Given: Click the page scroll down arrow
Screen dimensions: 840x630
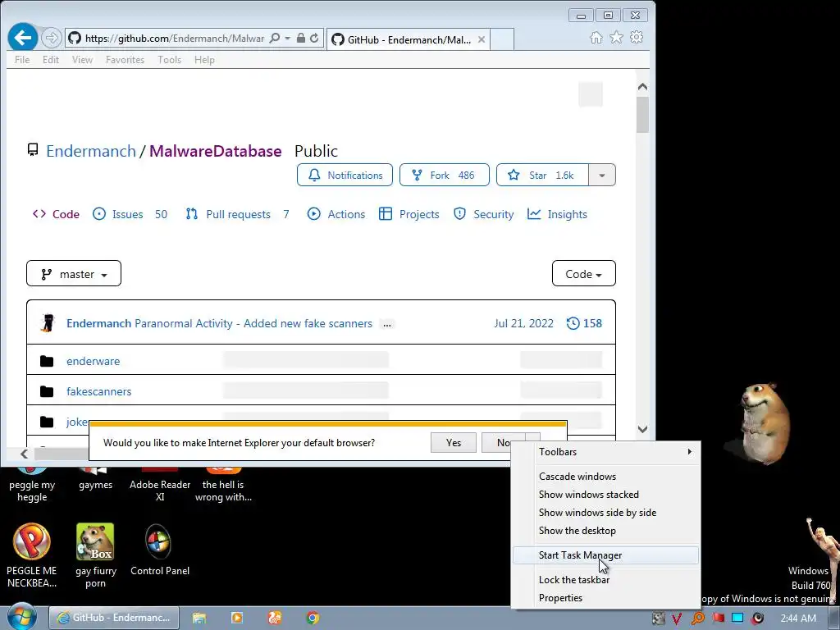Looking at the screenshot, I should (x=643, y=429).
